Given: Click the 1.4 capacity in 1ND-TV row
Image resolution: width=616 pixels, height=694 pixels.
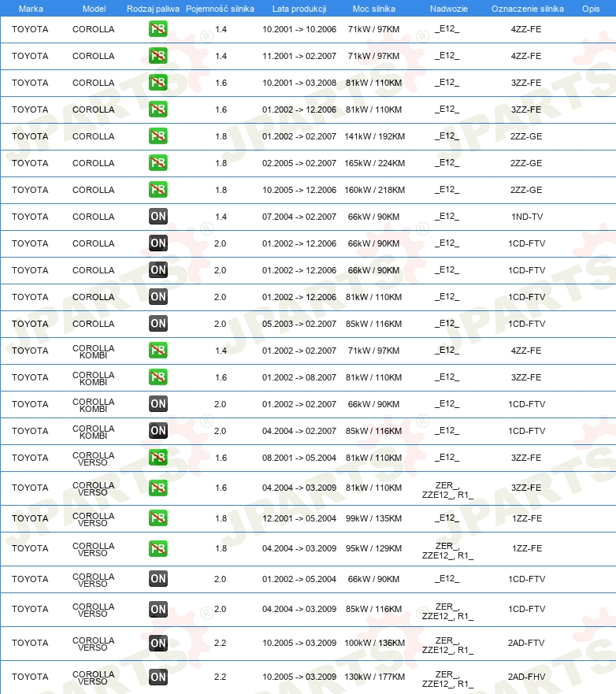Looking at the screenshot, I should [221, 217].
